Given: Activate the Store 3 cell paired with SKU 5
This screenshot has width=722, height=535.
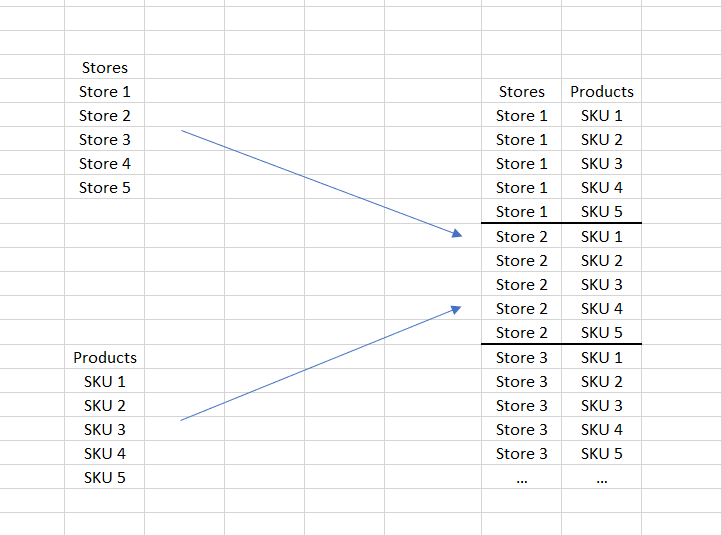Looking at the screenshot, I should (x=522, y=454).
